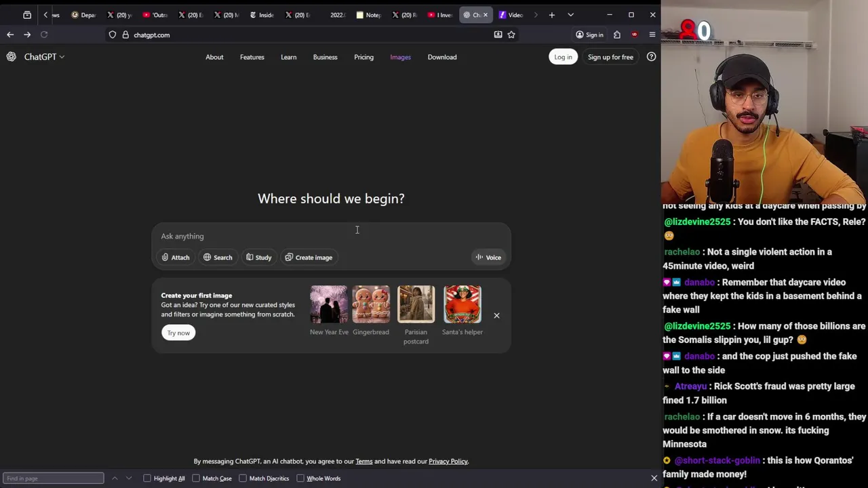Open the Features menu item
The height and width of the screenshot is (488, 868).
tap(252, 57)
